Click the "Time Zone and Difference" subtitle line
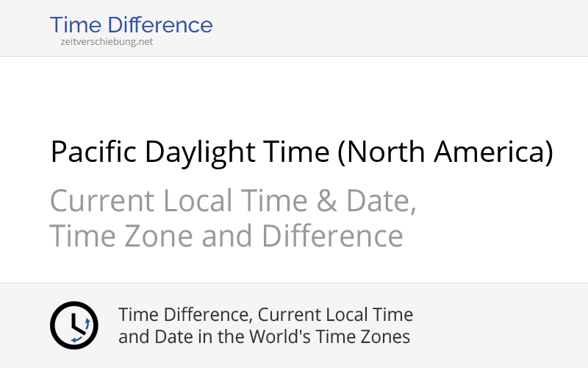588x368 pixels. tap(226, 236)
